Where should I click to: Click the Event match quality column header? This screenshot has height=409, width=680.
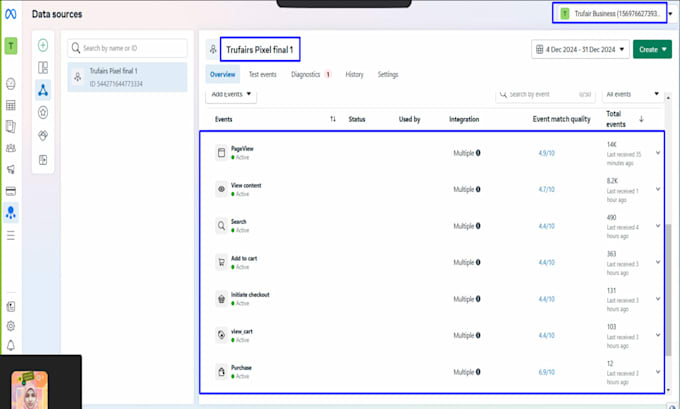pos(561,119)
